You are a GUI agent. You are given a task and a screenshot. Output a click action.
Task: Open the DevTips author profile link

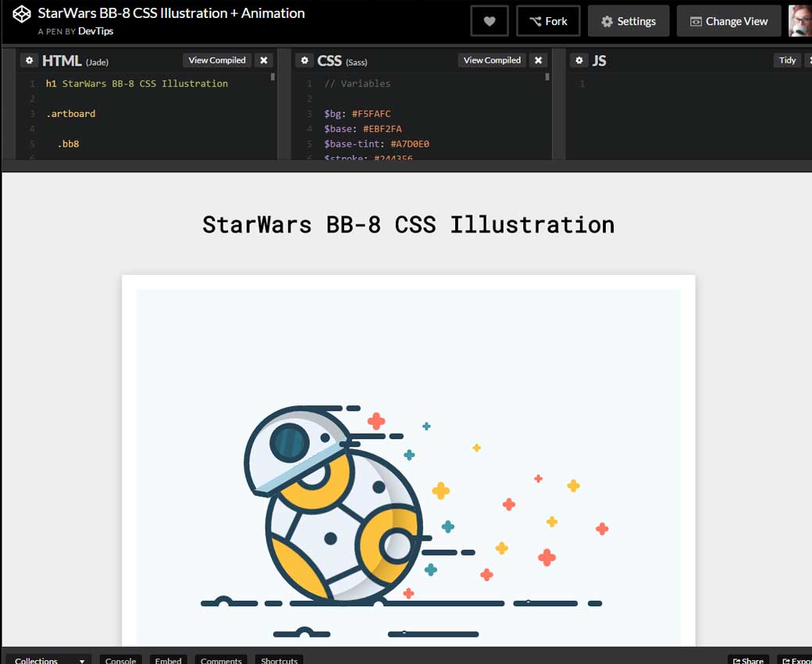click(95, 31)
